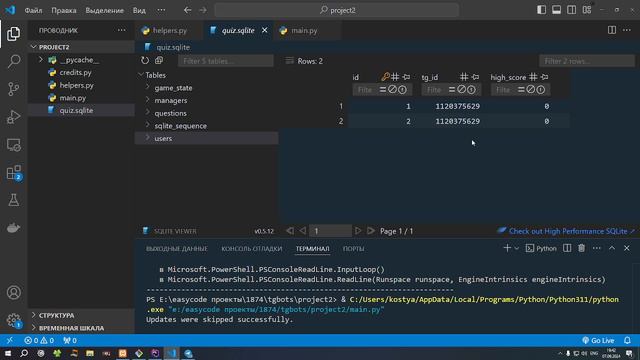Kill the terminal with the trash icon
Screen dimensions: 640x360
[582, 248]
